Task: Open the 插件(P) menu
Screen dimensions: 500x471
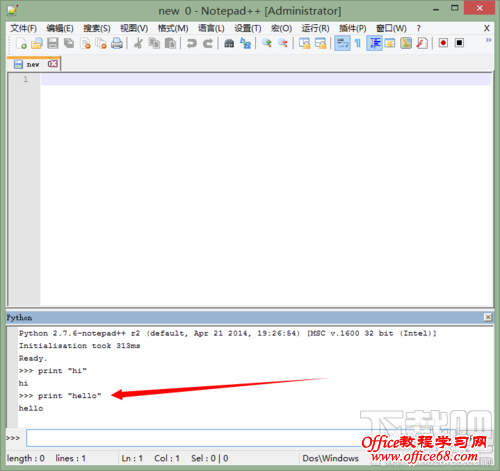Action: pyautogui.click(x=353, y=28)
